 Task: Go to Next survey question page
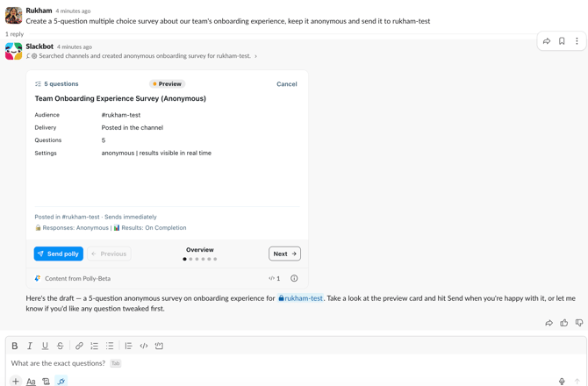coord(284,254)
